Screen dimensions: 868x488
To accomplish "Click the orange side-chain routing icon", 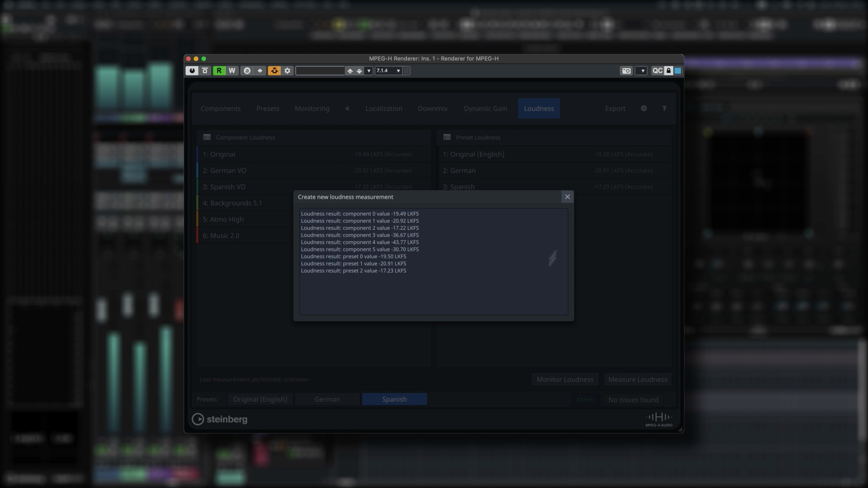I will pyautogui.click(x=274, y=71).
